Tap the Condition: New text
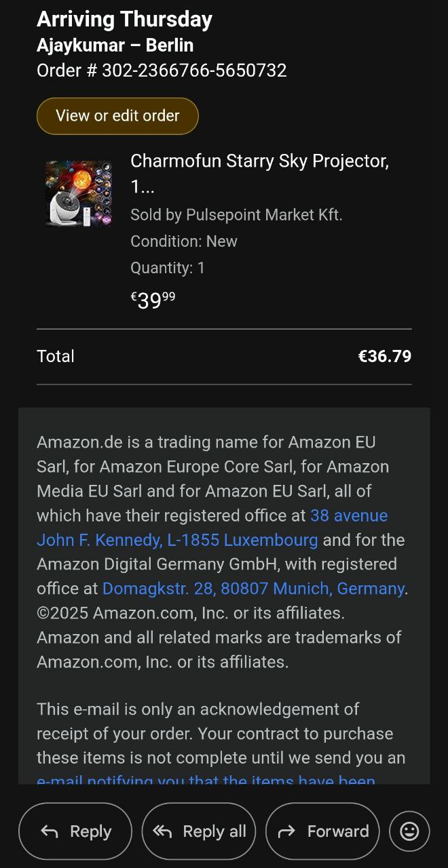The image size is (448, 868). coord(184,241)
